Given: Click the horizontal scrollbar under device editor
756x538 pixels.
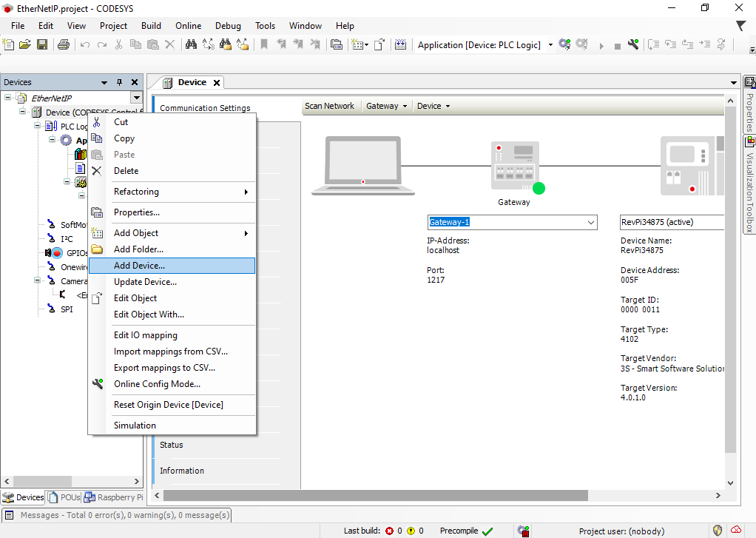Looking at the screenshot, I should point(375,495).
